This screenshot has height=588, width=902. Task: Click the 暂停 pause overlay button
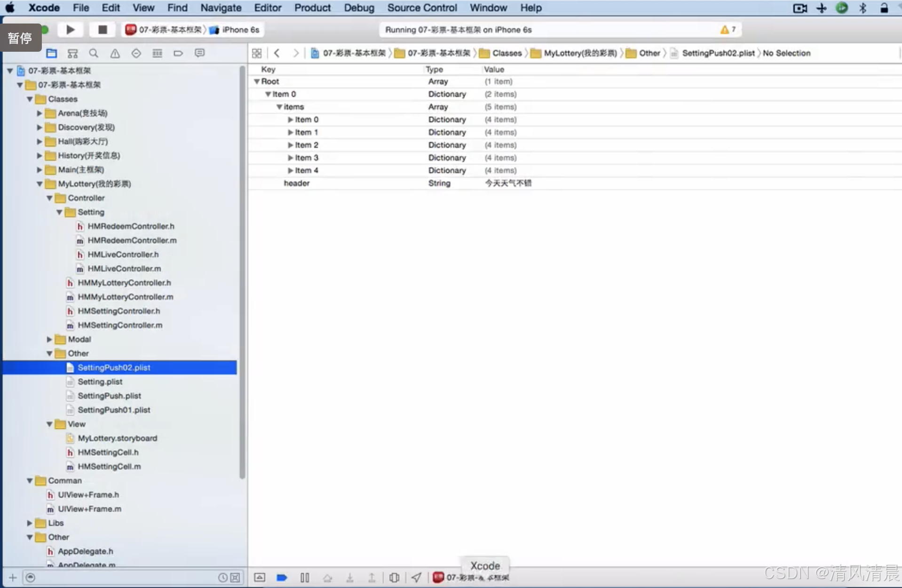[x=20, y=38]
